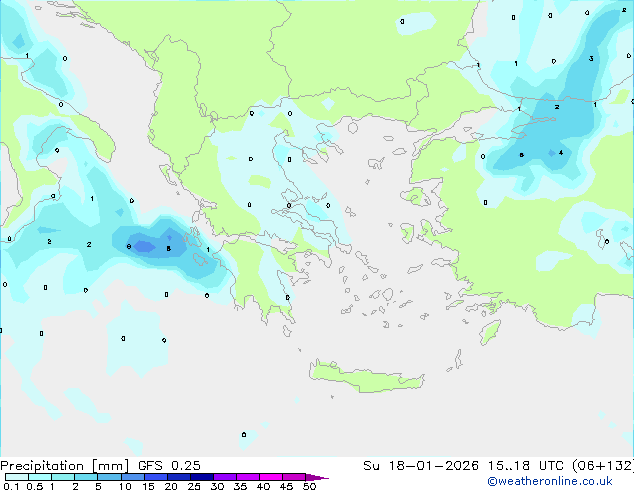Select the 20–25 mm dark blue swatch
This screenshot has width=634, height=490.
tap(178, 477)
